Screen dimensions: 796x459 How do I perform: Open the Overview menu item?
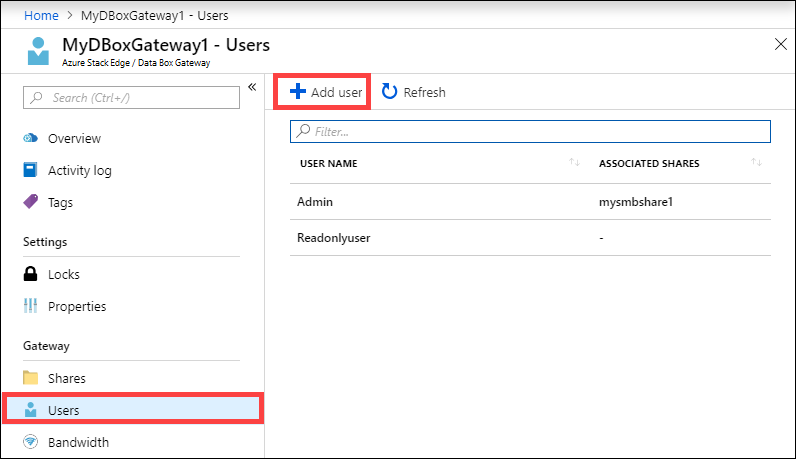(74, 139)
